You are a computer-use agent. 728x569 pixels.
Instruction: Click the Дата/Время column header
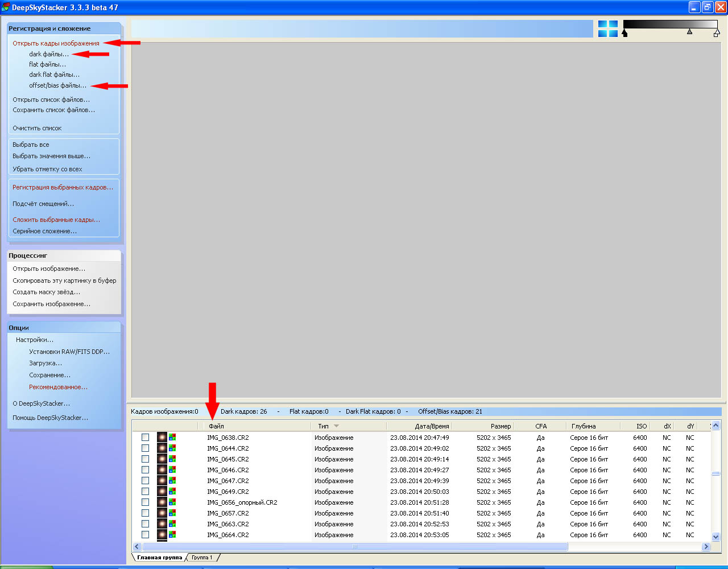432,426
